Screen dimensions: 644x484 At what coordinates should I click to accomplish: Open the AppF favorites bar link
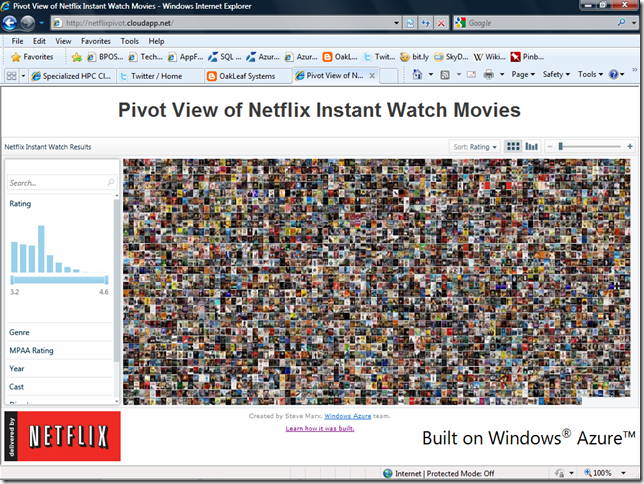tap(185, 57)
